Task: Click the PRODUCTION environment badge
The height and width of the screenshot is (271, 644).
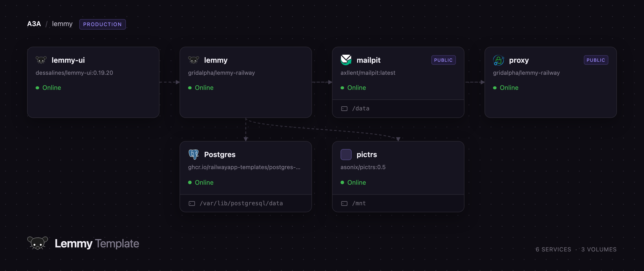Action: tap(103, 24)
